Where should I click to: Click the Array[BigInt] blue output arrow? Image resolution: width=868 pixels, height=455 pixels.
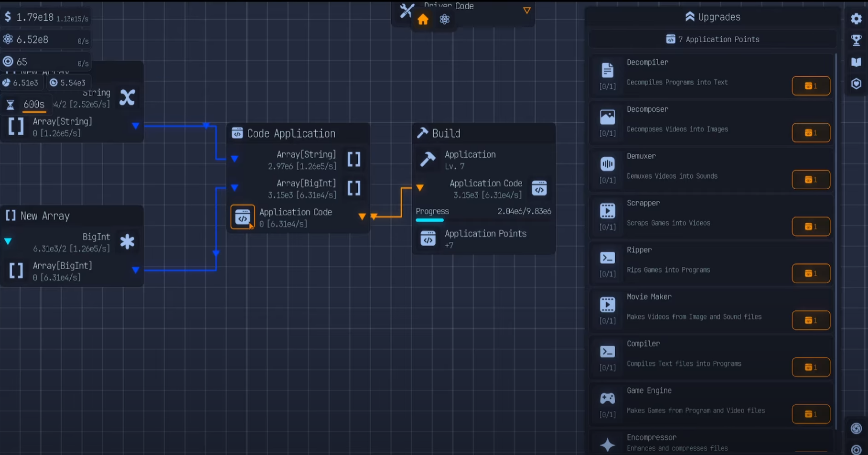click(136, 270)
